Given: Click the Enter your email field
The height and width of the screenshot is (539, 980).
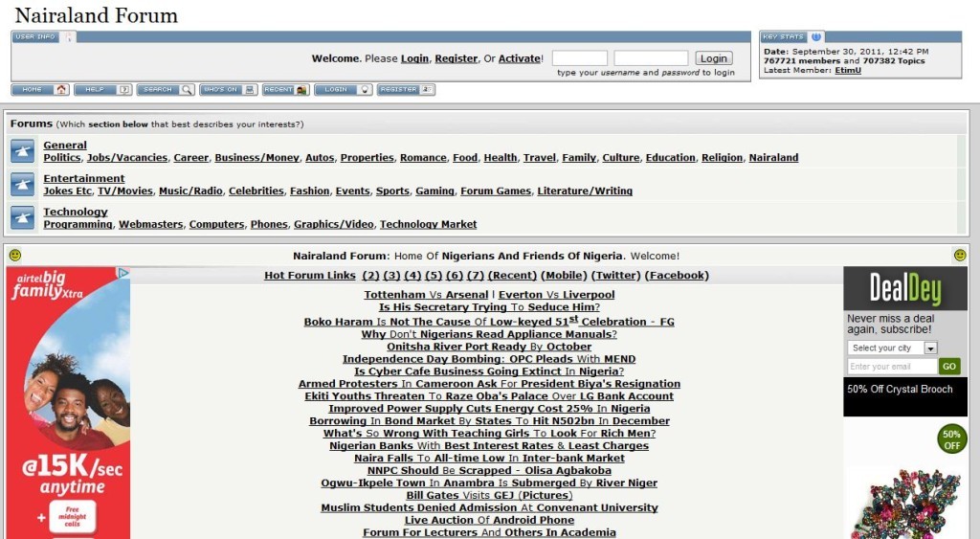Looking at the screenshot, I should 893,367.
